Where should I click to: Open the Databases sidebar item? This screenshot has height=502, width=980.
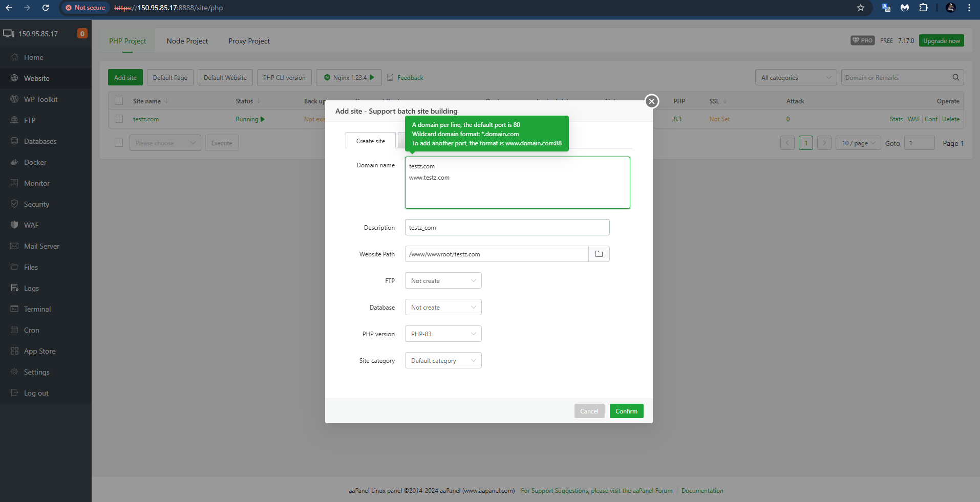coord(46,141)
